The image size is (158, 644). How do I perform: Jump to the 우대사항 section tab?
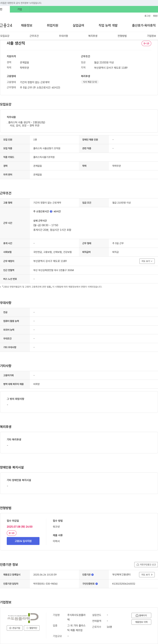(x=64, y=36)
